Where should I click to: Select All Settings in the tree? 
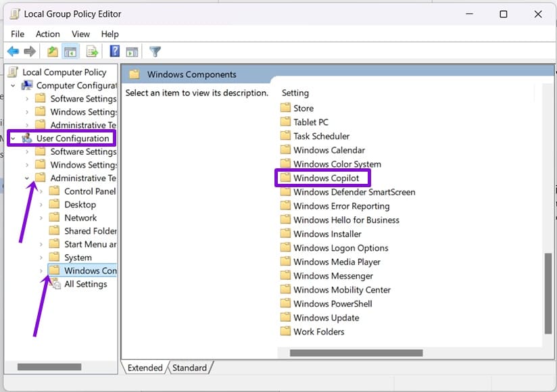click(85, 284)
